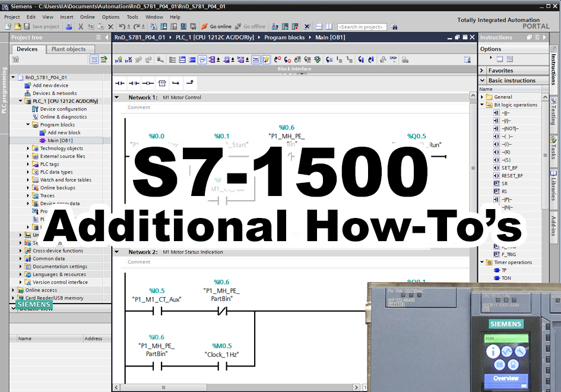This screenshot has width=561, height=392.
Task: Insert a normally open contact from favorites bar
Action: pos(119,83)
